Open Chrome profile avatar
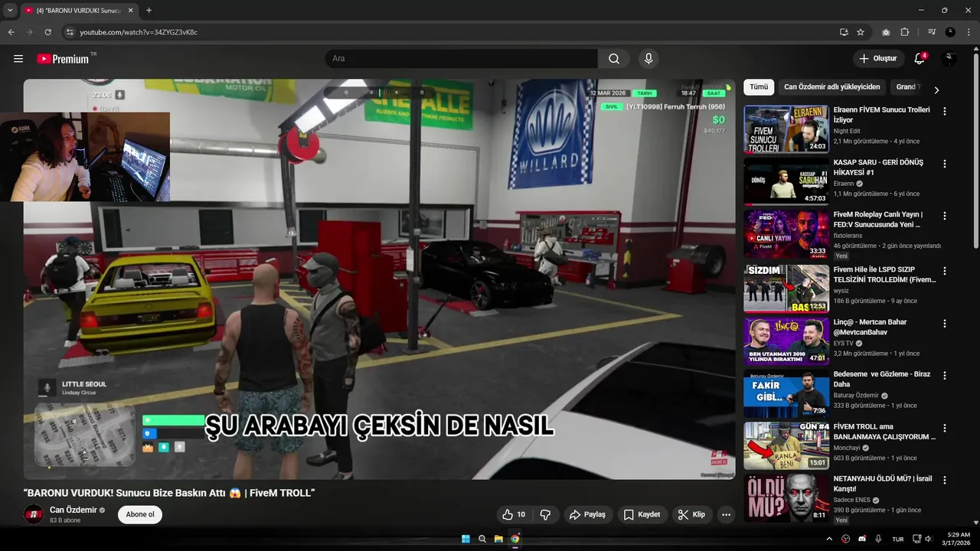980x551 pixels. [950, 32]
